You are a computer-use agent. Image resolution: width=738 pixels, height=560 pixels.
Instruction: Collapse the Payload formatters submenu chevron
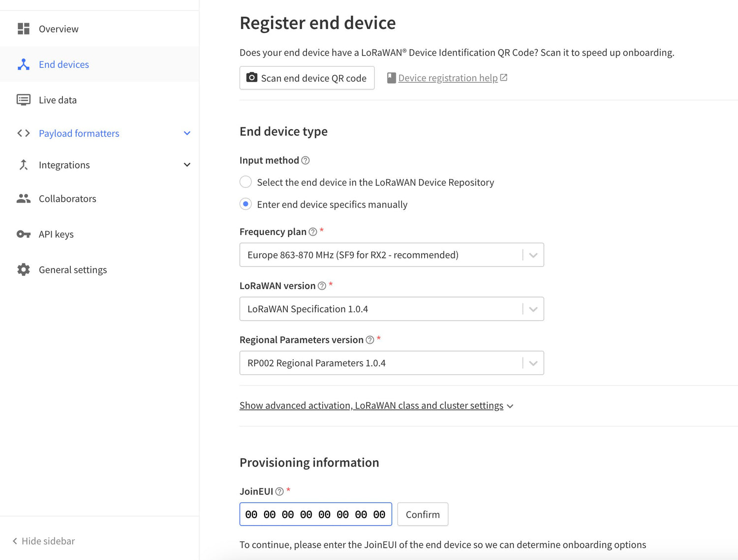(187, 133)
